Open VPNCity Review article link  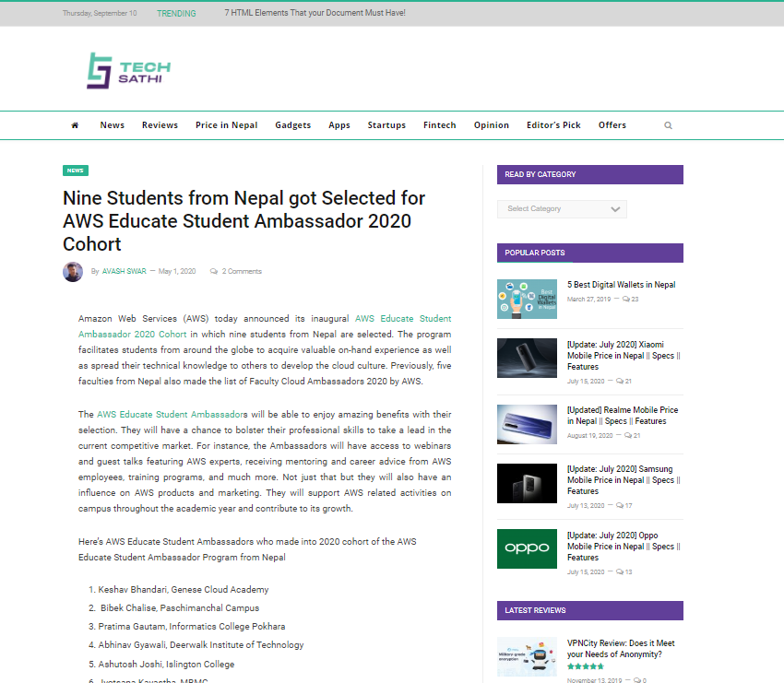click(621, 649)
